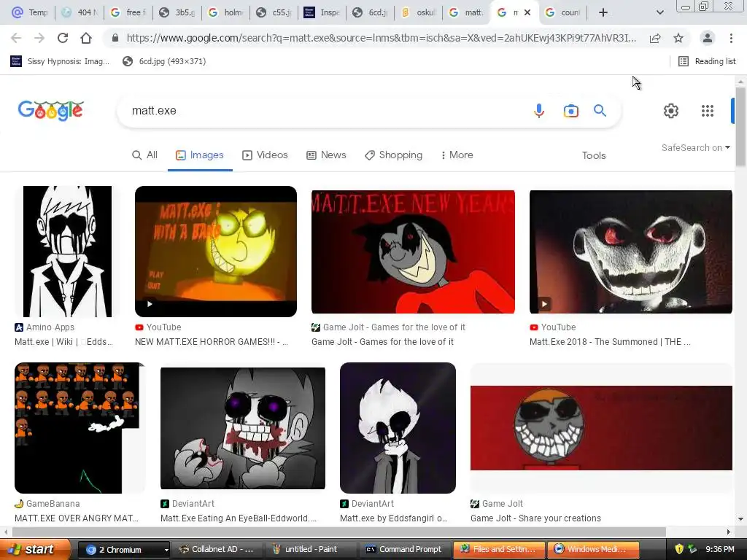The height and width of the screenshot is (560, 747).
Task: Open a new browser tab
Action: tap(603, 12)
